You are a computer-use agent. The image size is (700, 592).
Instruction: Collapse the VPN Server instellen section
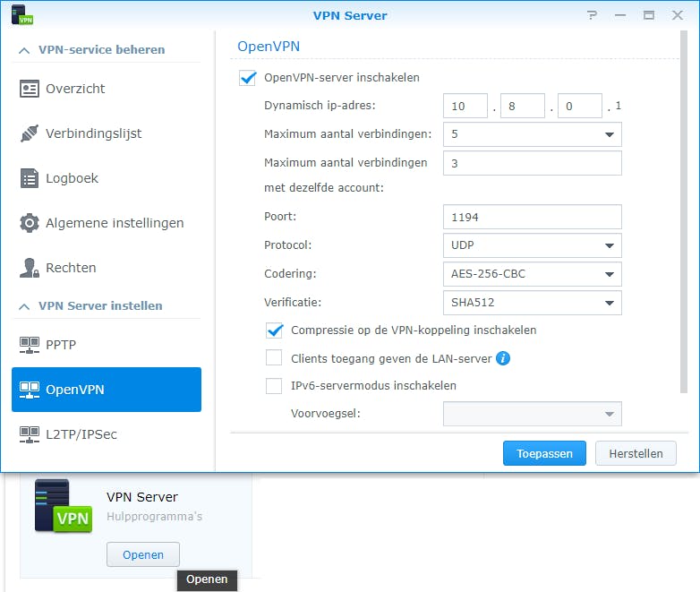[x=24, y=306]
